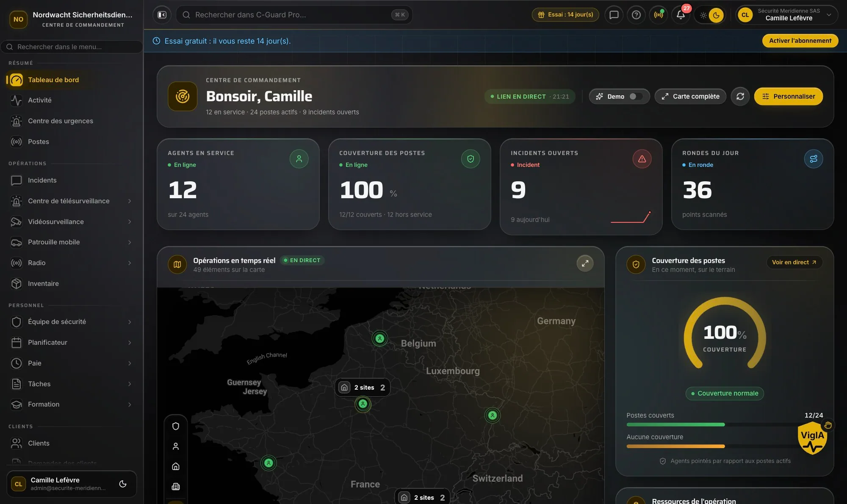847x504 pixels.
Task: Select the house sites layer on map toolbar
Action: (176, 466)
